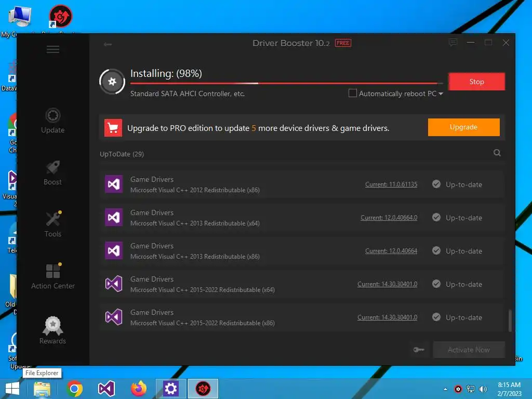Click the up-to-date checkmark for the 2012 (x86) redistributable
Viewport: 532px width, 399px height.
pos(436,184)
